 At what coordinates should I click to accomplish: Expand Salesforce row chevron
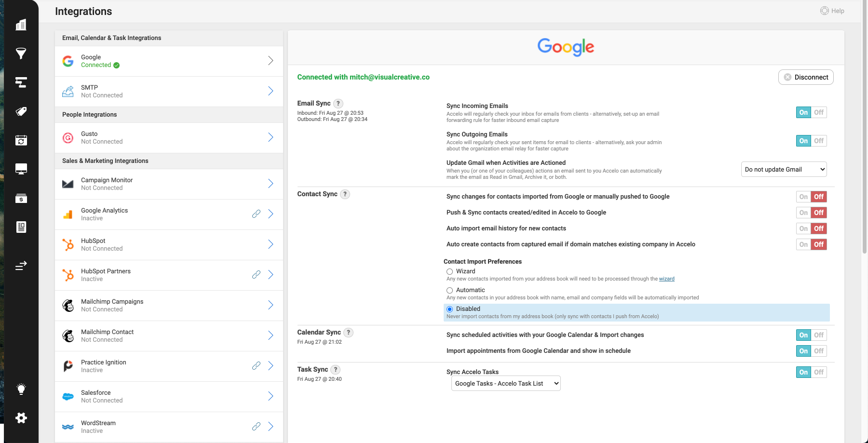click(271, 396)
